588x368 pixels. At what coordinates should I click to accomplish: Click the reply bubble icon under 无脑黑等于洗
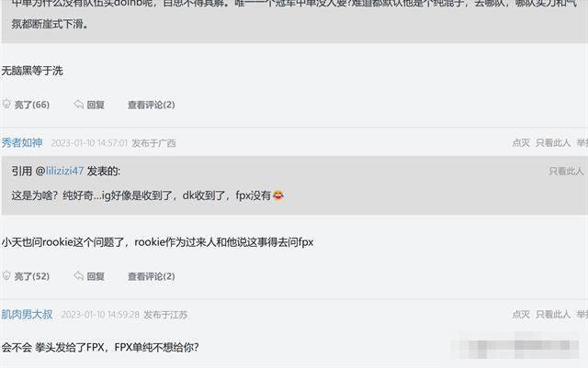79,105
